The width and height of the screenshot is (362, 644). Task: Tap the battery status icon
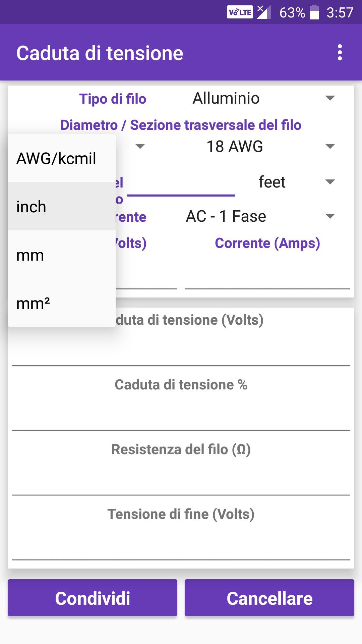pos(314,12)
